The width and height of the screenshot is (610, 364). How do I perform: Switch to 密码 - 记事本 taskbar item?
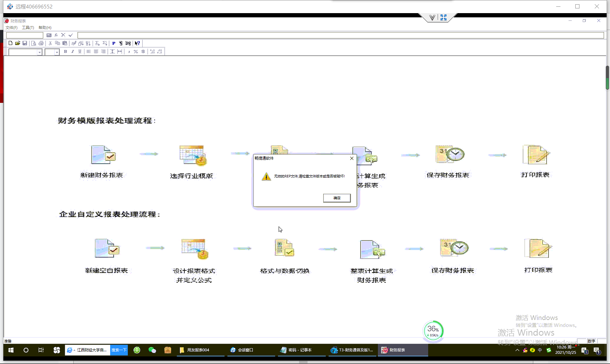coord(301,350)
